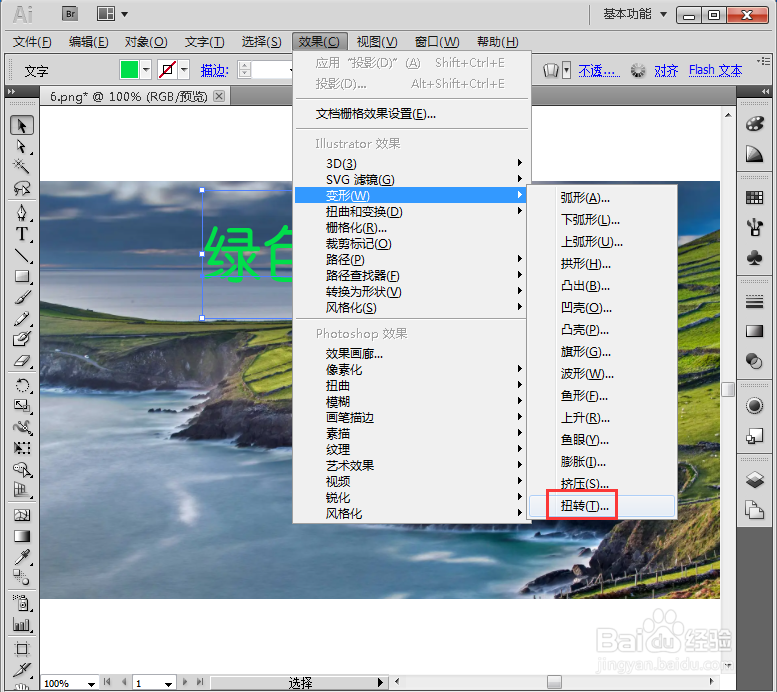
Task: Open the zoom level 100% dropdown
Action: [91, 684]
